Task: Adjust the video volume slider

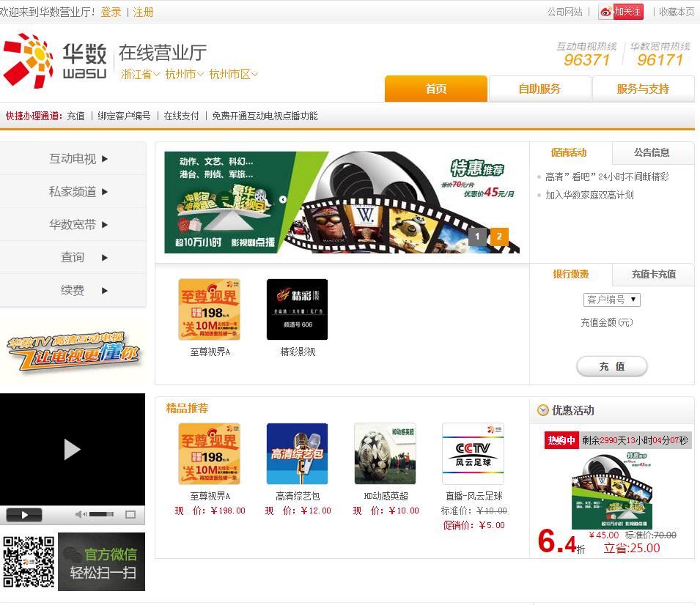Action: coord(101,514)
